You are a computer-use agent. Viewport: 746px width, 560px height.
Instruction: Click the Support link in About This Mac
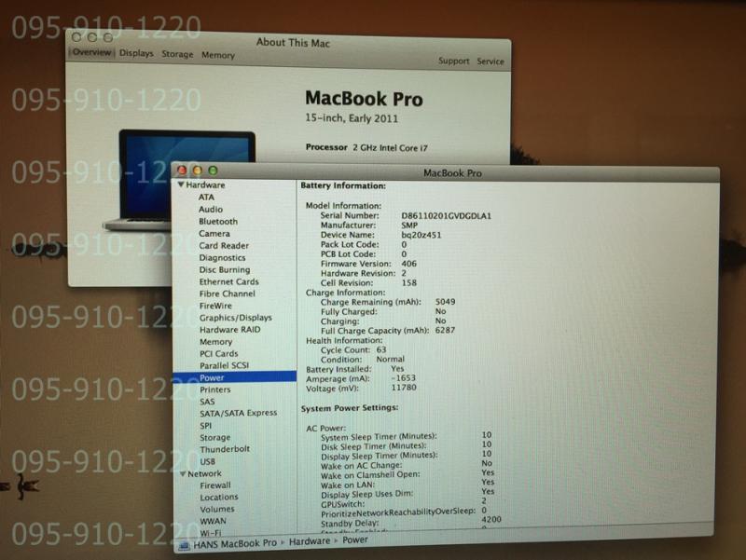pos(453,61)
